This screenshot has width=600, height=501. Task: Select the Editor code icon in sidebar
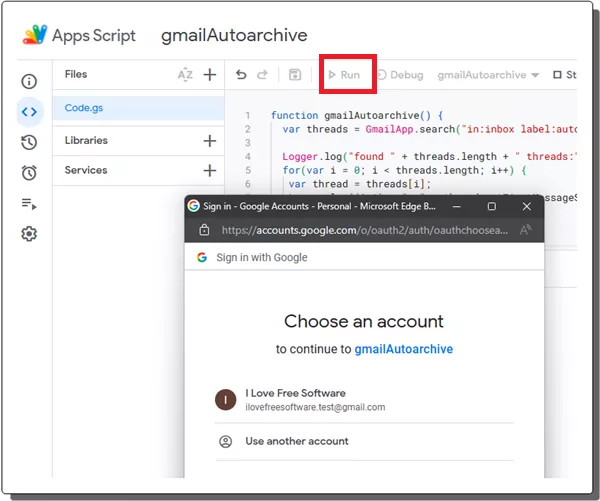coord(29,112)
